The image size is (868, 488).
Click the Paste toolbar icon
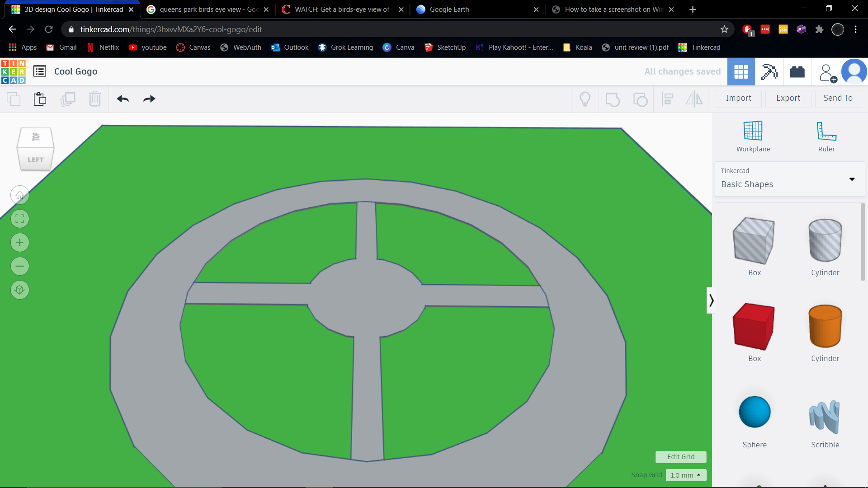40,99
